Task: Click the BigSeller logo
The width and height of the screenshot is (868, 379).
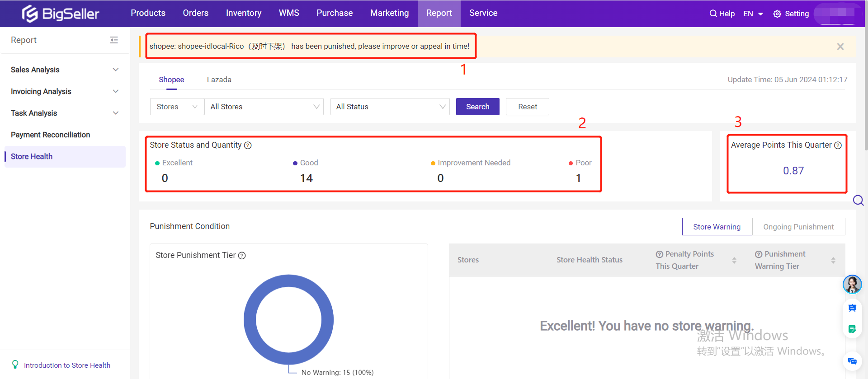Action: point(61,14)
